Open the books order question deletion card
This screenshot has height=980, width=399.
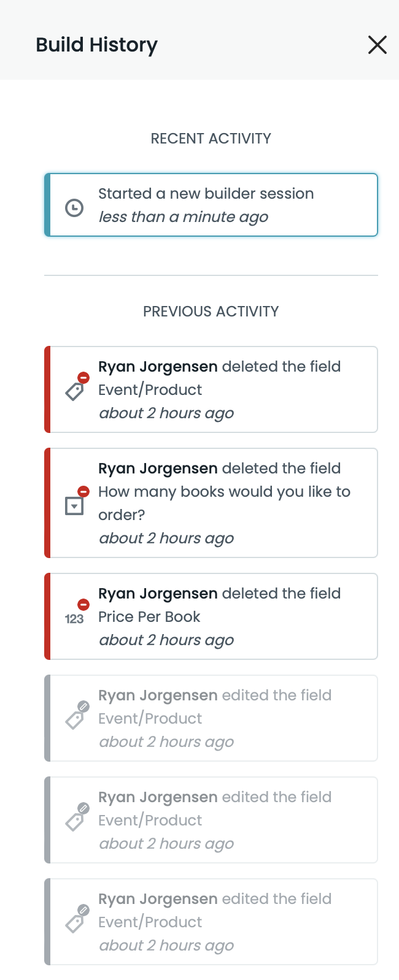click(x=211, y=503)
